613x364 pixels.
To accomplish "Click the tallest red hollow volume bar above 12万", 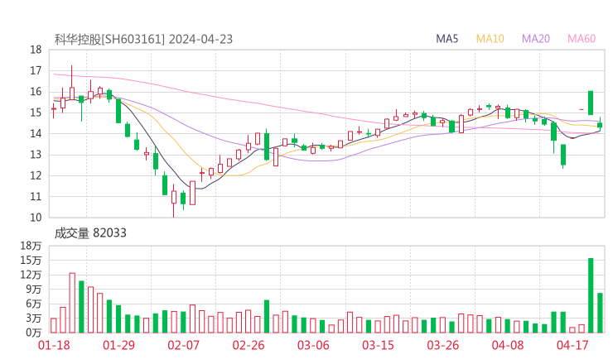I will 72,303.
